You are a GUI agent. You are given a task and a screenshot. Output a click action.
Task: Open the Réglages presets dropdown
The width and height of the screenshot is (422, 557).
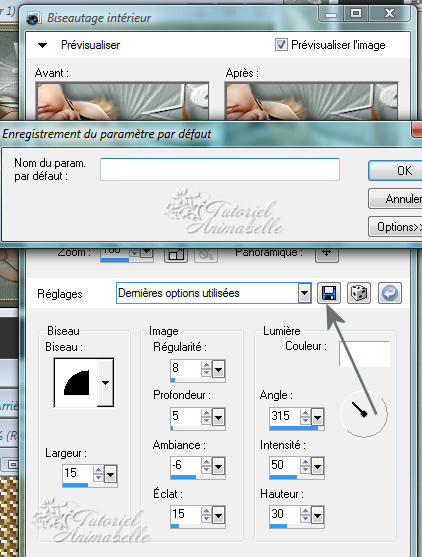coord(304,293)
